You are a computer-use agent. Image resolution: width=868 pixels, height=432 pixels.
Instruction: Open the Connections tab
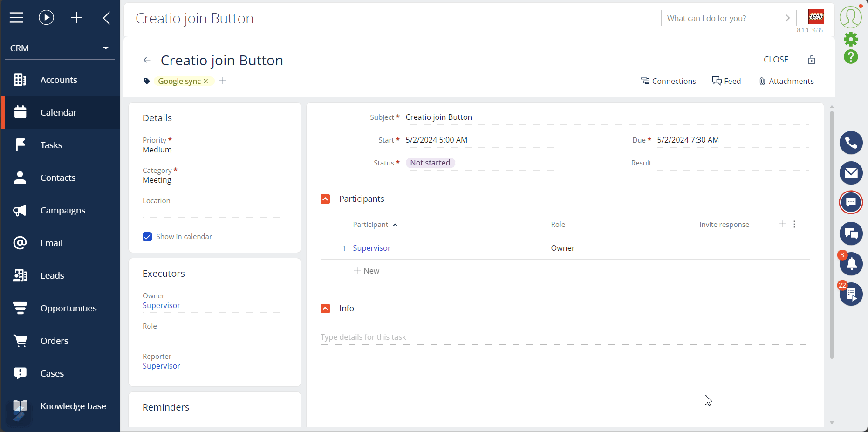click(669, 81)
